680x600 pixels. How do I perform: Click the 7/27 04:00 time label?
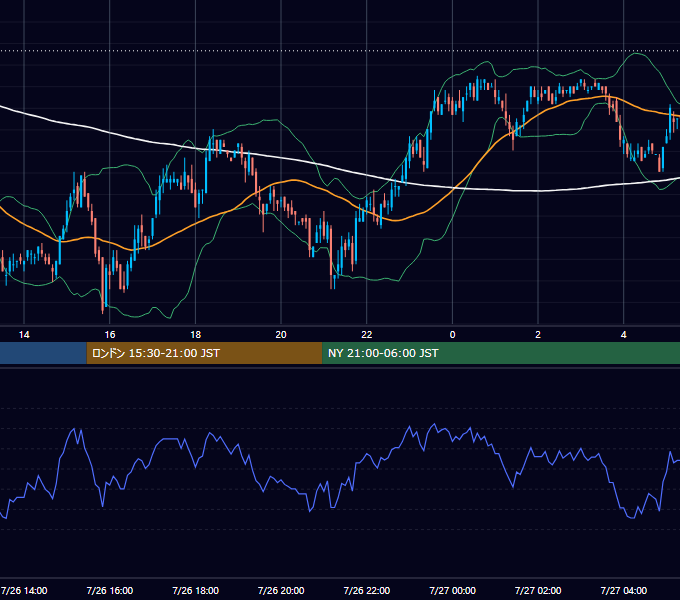(x=624, y=590)
